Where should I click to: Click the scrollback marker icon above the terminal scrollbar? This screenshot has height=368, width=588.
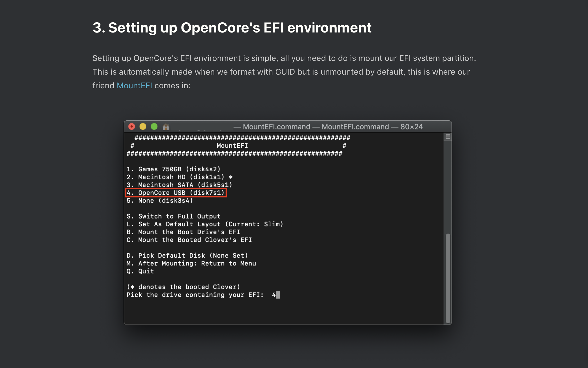tap(448, 137)
